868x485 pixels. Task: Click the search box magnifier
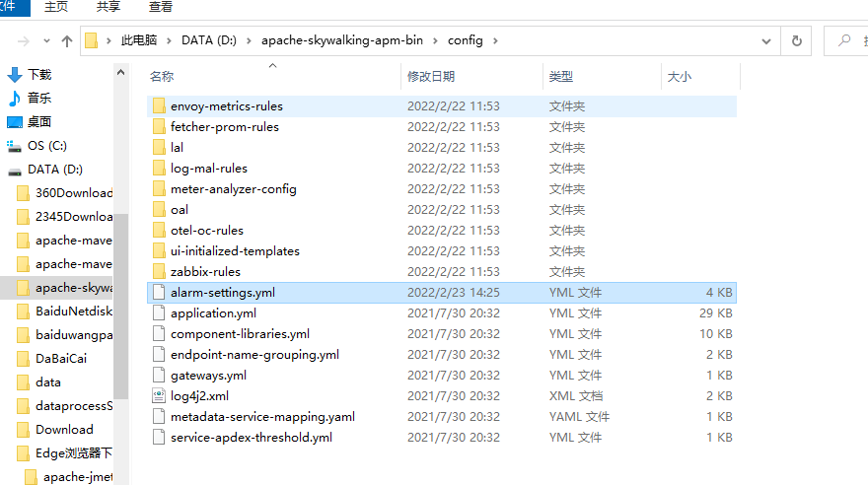click(844, 40)
